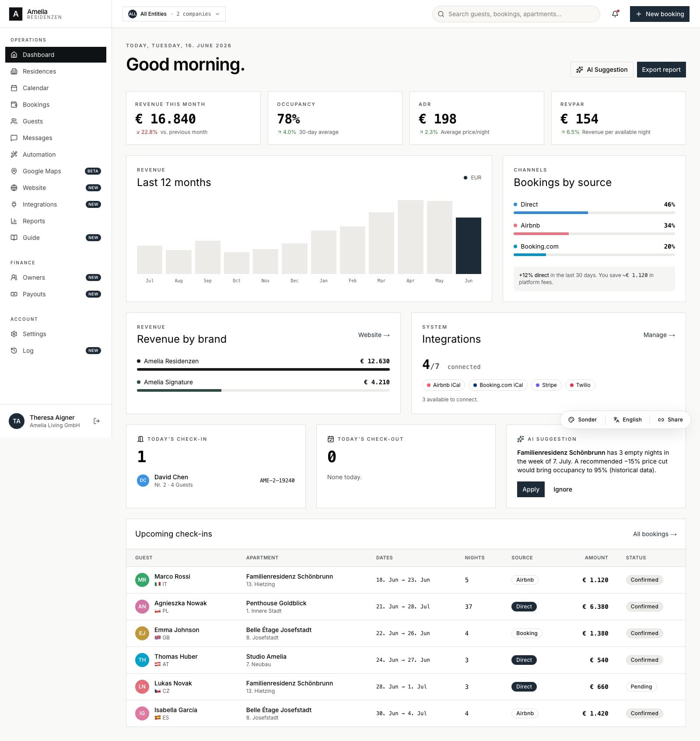Click the Pending status for Lukas Novak
The width and height of the screenshot is (700, 741).
[641, 687]
